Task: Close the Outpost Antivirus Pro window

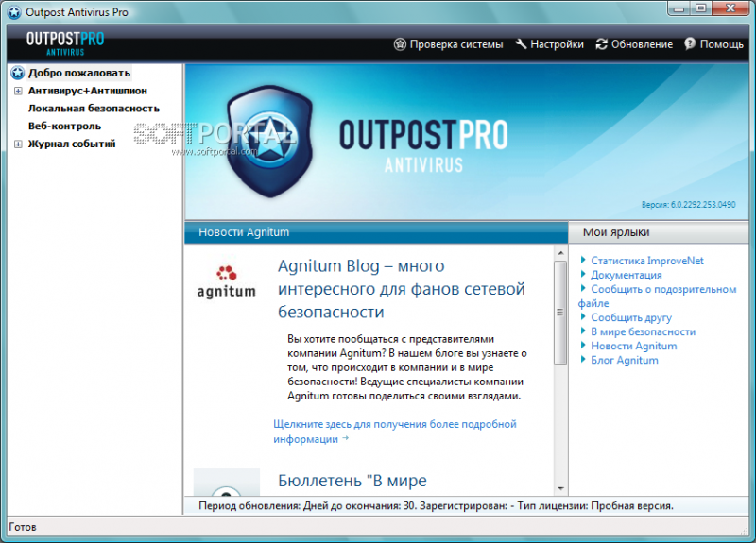Action: pos(730,8)
